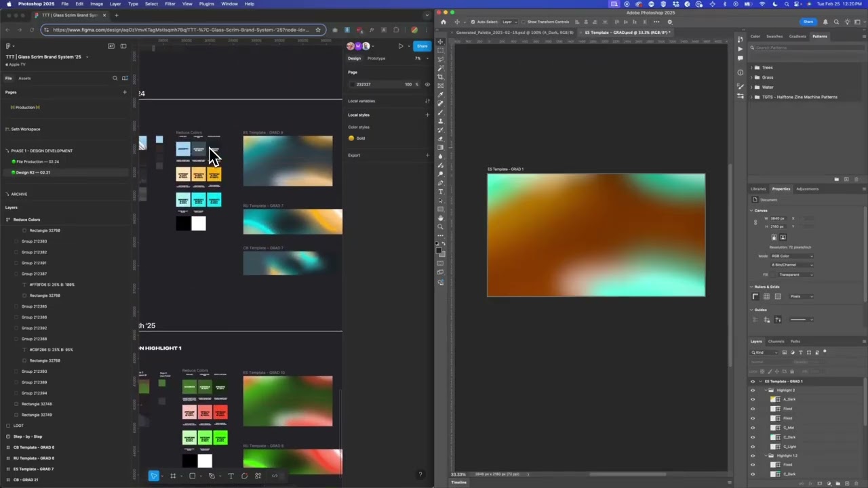Click Figma present play icon
Viewport: 868px width, 488px height.
pos(401,46)
